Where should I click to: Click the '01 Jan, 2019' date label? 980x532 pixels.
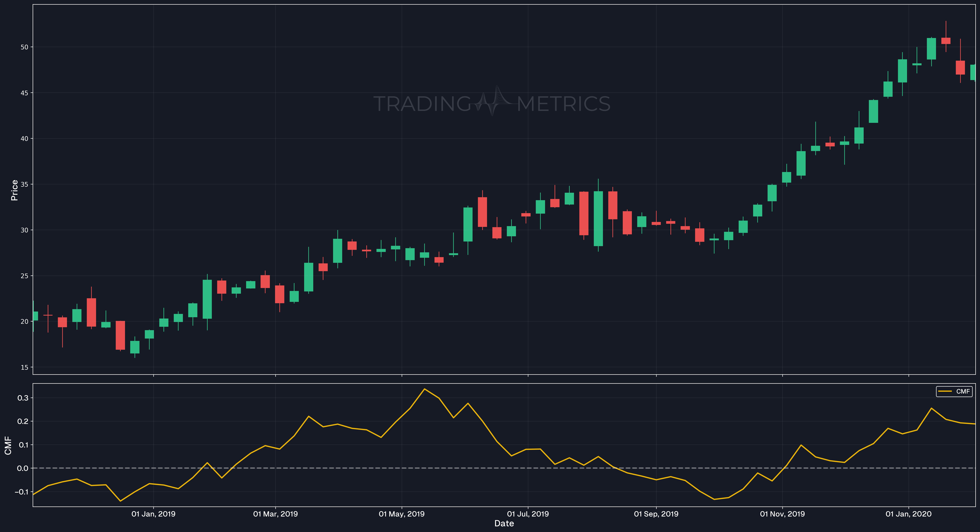[x=153, y=514]
